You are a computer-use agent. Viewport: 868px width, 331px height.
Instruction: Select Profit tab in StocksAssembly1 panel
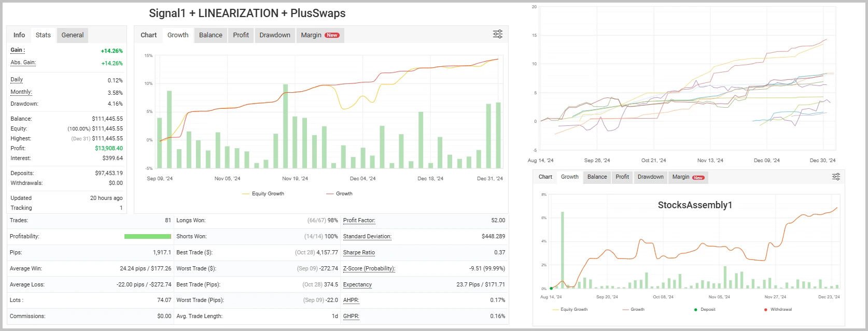pos(622,177)
